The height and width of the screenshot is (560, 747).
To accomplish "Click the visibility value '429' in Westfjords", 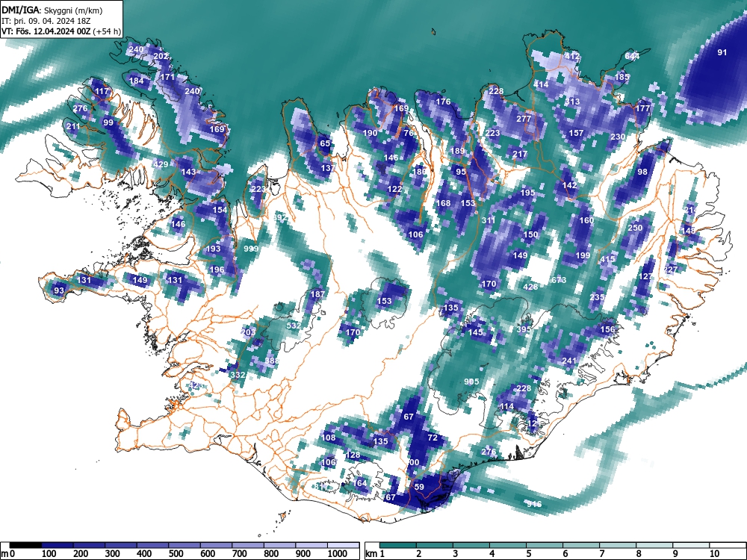I will click(161, 164).
